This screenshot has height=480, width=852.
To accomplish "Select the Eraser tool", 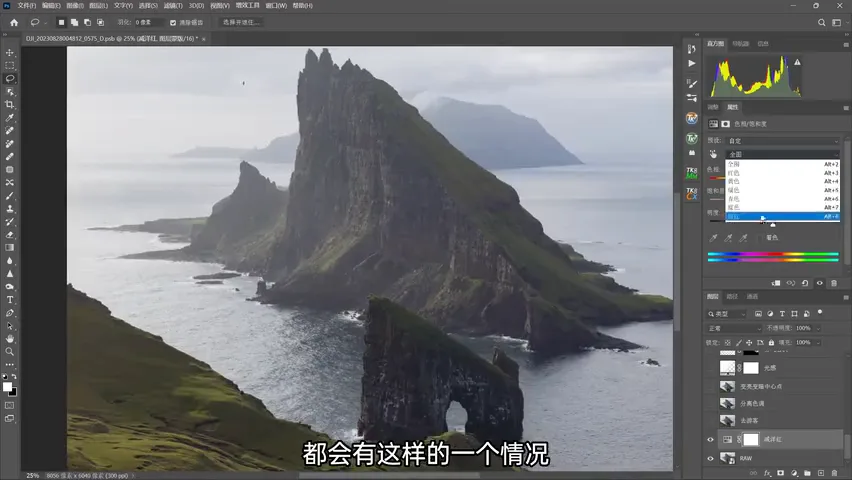I will point(10,235).
